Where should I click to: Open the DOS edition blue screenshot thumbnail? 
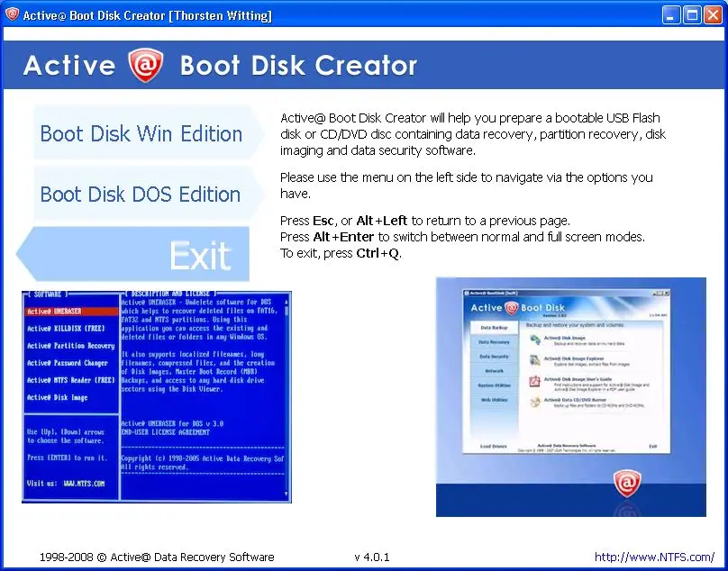click(x=157, y=397)
